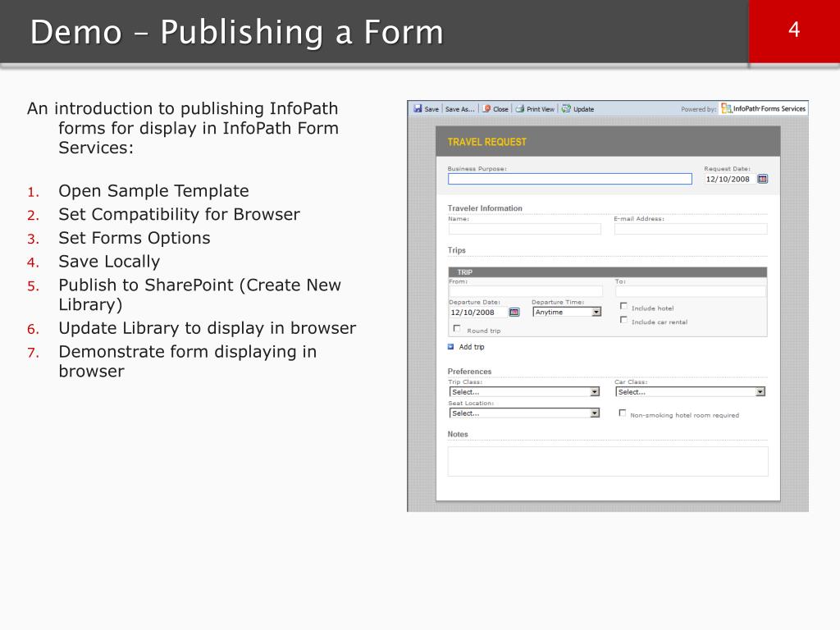The width and height of the screenshot is (840, 630).
Task: Click the Departure Date text field
Action: [478, 313]
